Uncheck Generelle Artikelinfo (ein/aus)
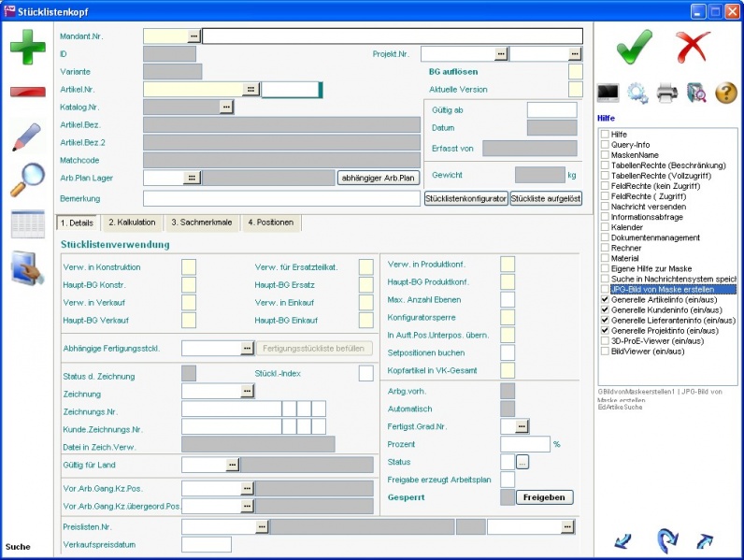744x560 pixels. point(605,300)
